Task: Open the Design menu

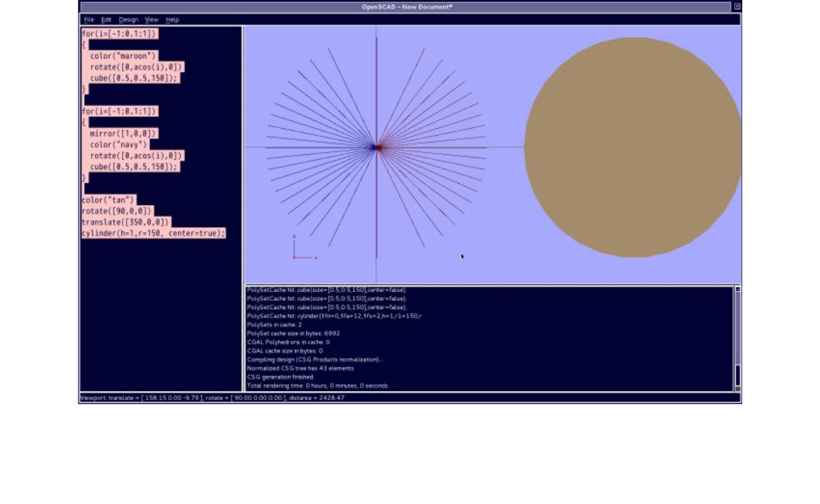Action: pos(128,19)
